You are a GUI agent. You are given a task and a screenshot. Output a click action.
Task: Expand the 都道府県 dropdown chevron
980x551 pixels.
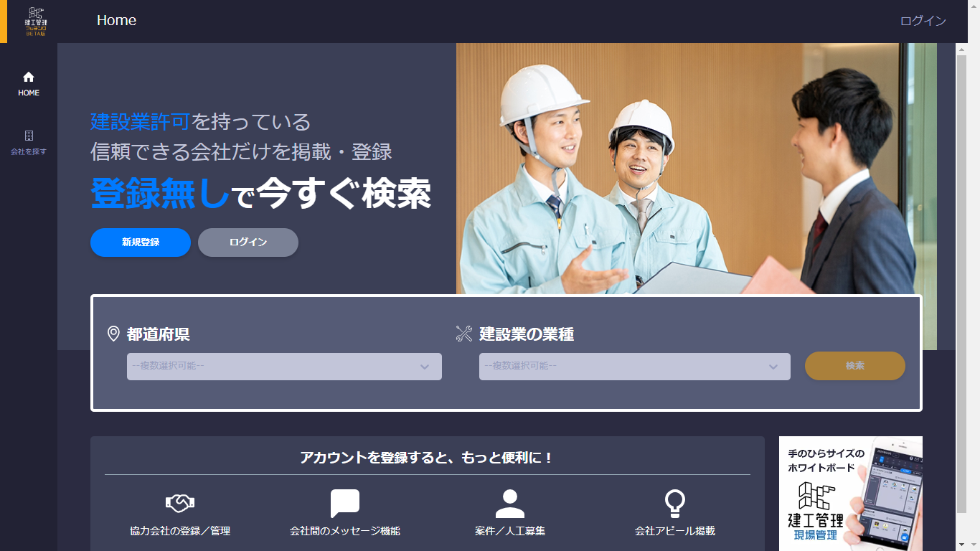coord(425,367)
